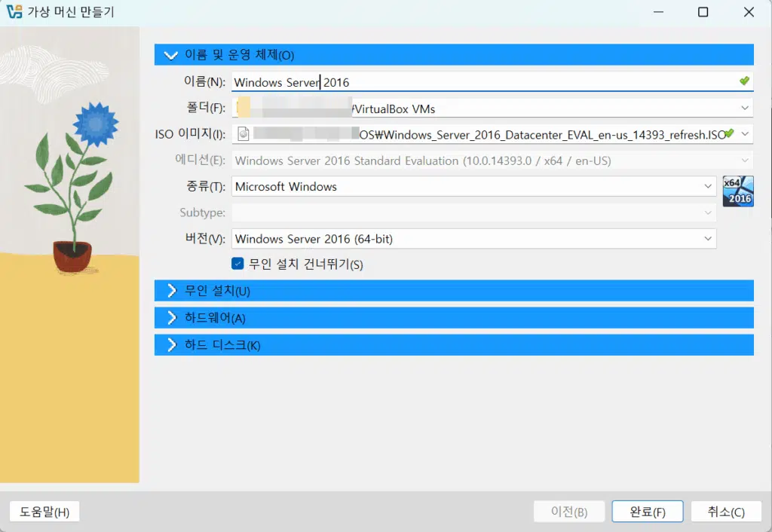Click the ISO disc file icon
The image size is (772, 532).
(244, 134)
